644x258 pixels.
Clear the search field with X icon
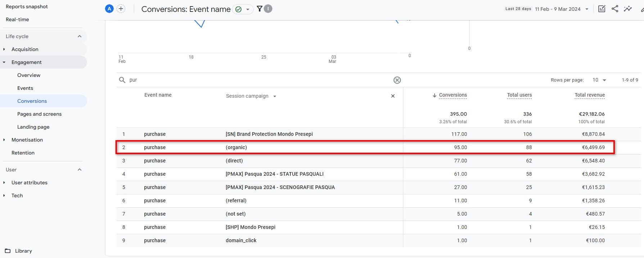[397, 80]
